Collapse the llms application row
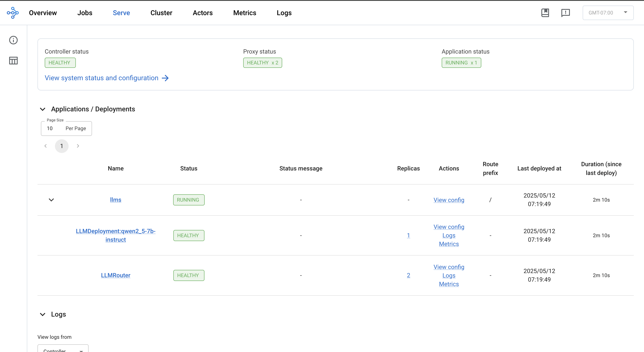 click(51, 200)
